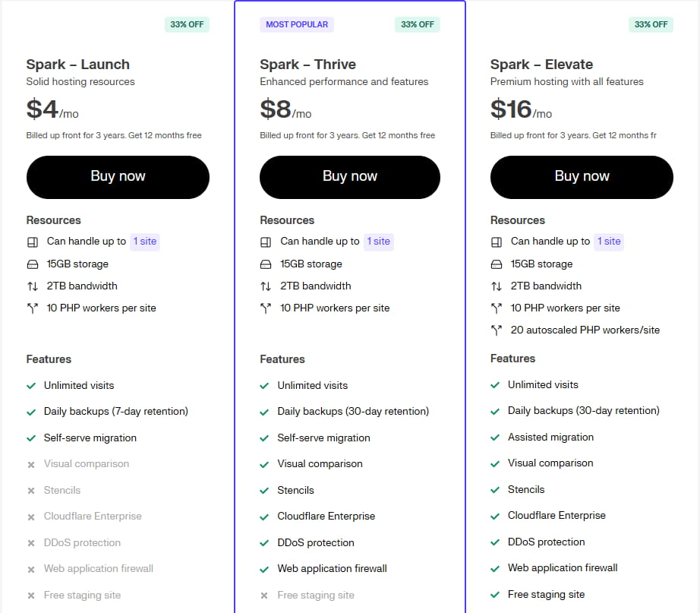Click the Most Popular badge on Thrive

click(x=297, y=24)
